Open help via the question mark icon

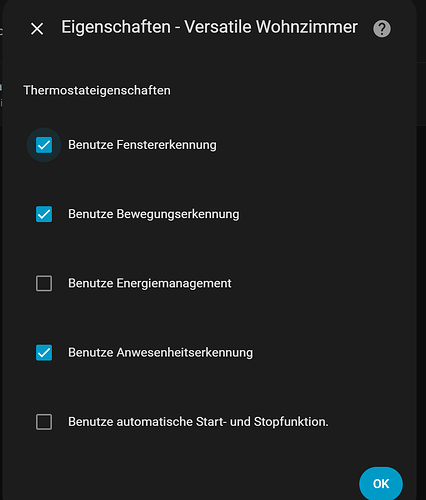(382, 29)
